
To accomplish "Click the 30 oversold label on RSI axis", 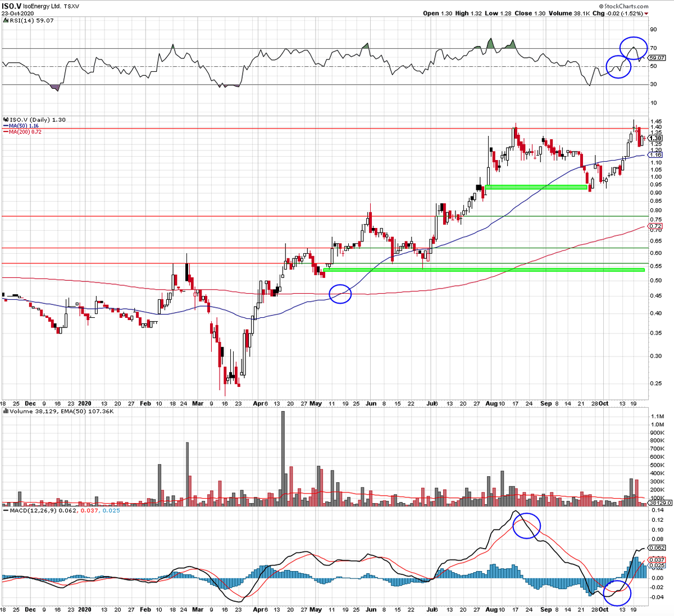I will point(654,84).
